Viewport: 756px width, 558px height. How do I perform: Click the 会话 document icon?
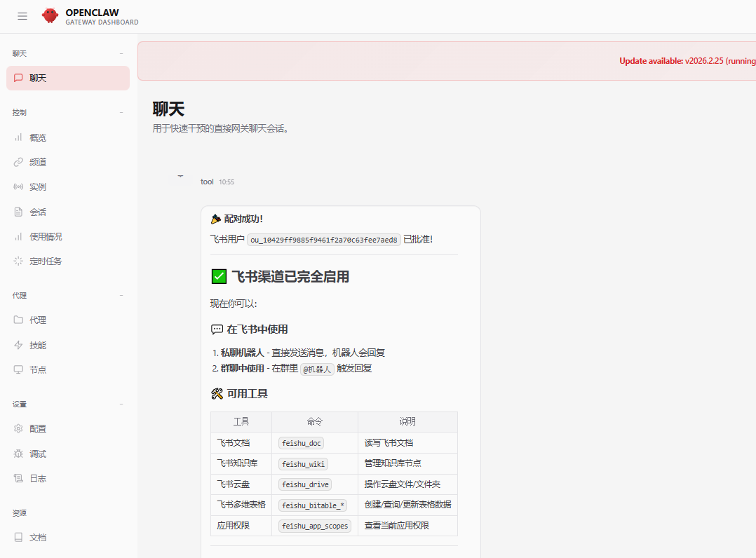pyautogui.click(x=18, y=212)
